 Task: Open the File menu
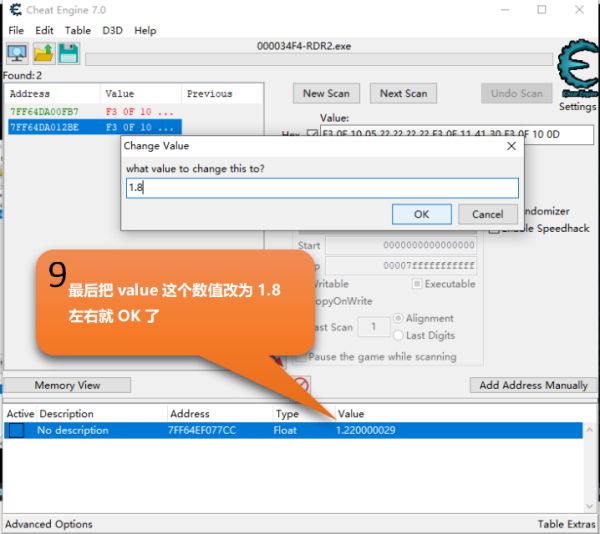(16, 30)
